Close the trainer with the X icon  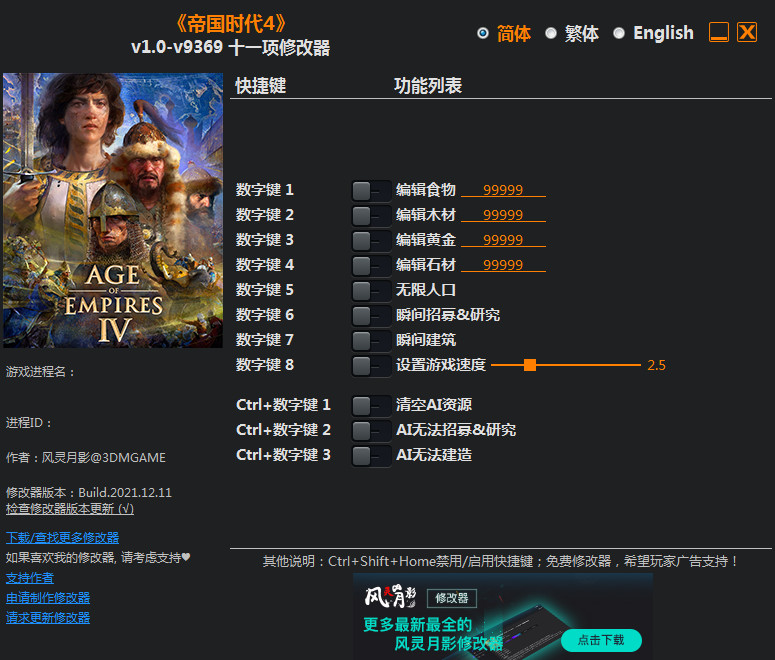[x=747, y=33]
